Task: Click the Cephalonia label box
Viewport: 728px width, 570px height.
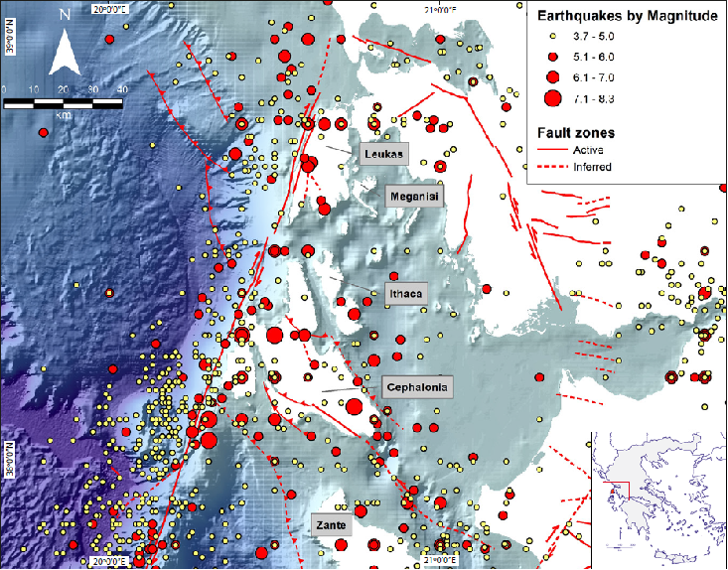Action: 418,387
